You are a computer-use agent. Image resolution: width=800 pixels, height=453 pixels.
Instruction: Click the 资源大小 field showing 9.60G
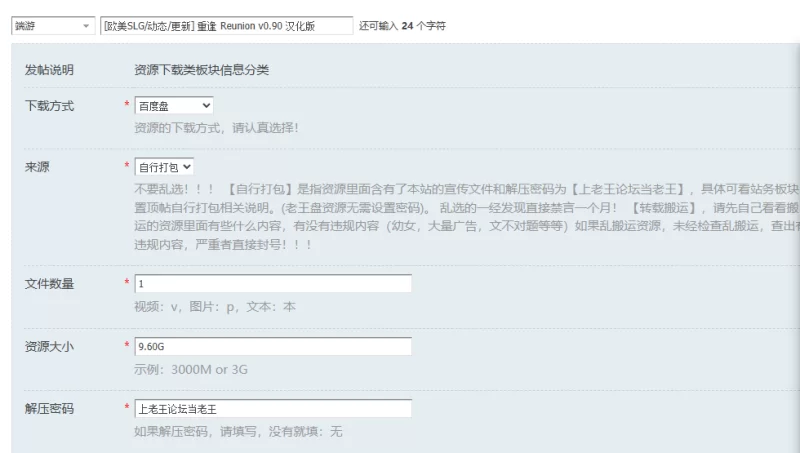pos(273,346)
